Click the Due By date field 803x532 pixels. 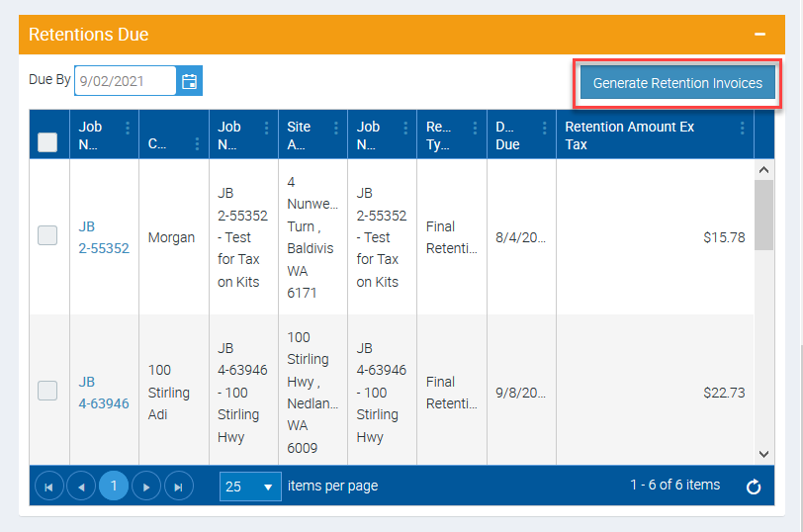coord(125,81)
